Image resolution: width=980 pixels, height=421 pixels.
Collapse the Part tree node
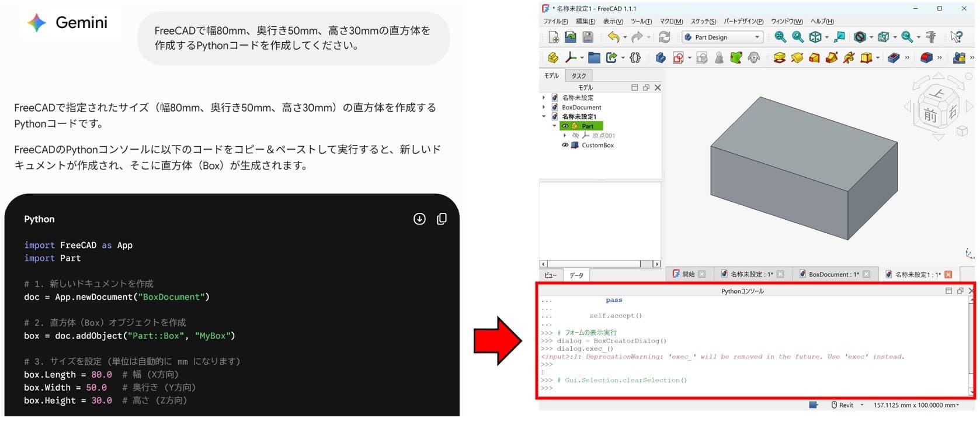(x=554, y=126)
